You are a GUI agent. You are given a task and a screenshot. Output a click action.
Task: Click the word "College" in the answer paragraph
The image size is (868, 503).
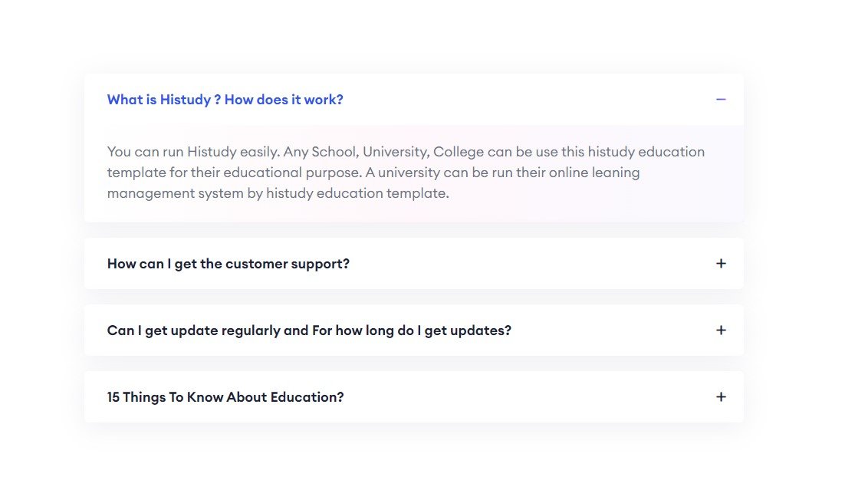[458, 152]
